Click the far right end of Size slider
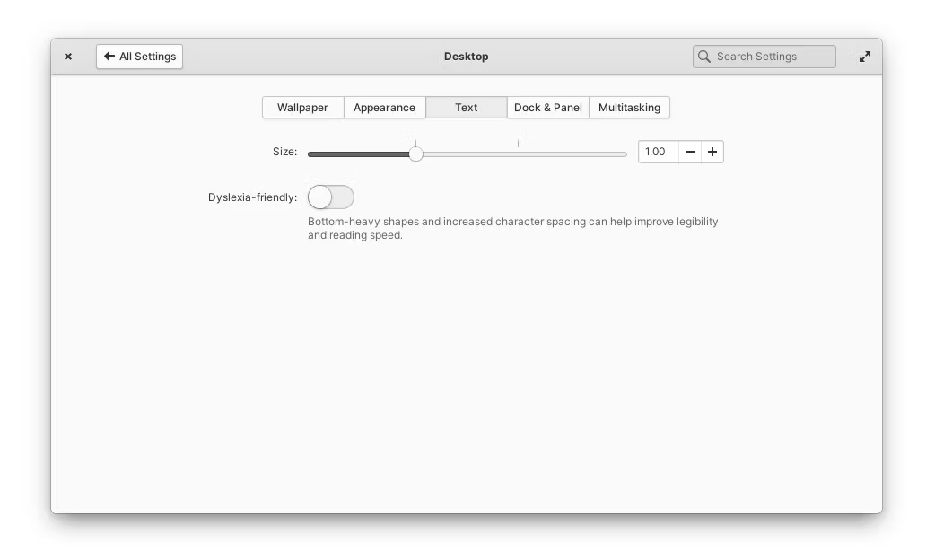 pos(624,154)
